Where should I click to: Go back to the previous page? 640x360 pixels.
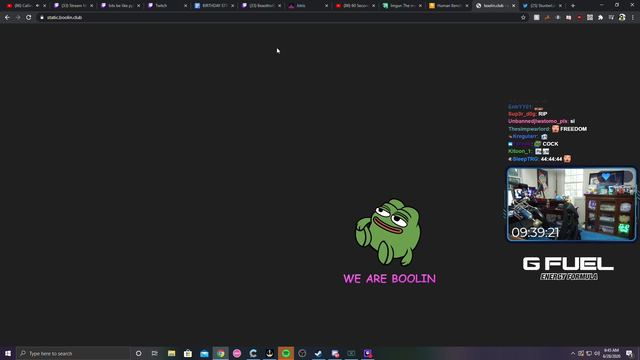[7, 18]
